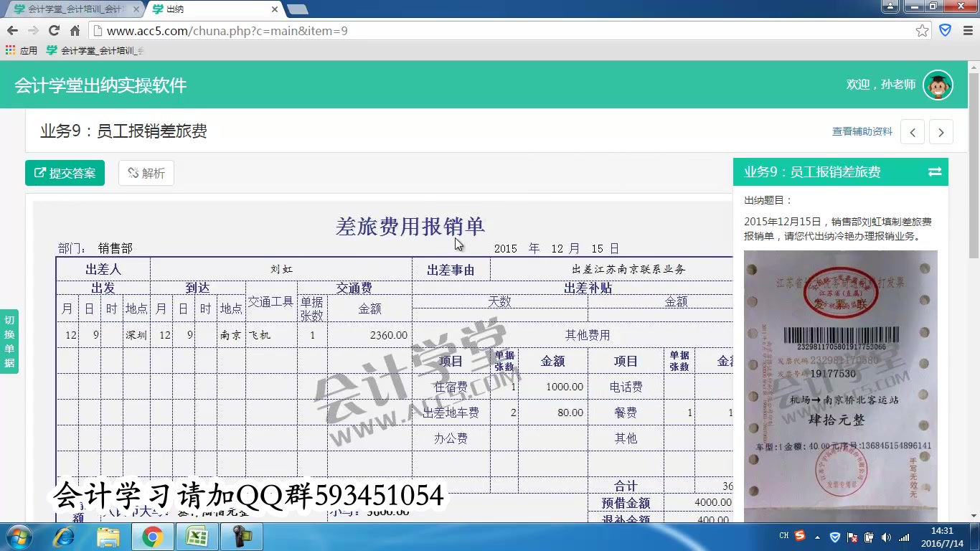Screen dimensions: 980x551
Task: Click the blue shield extension icon in toolbar
Action: 946,30
